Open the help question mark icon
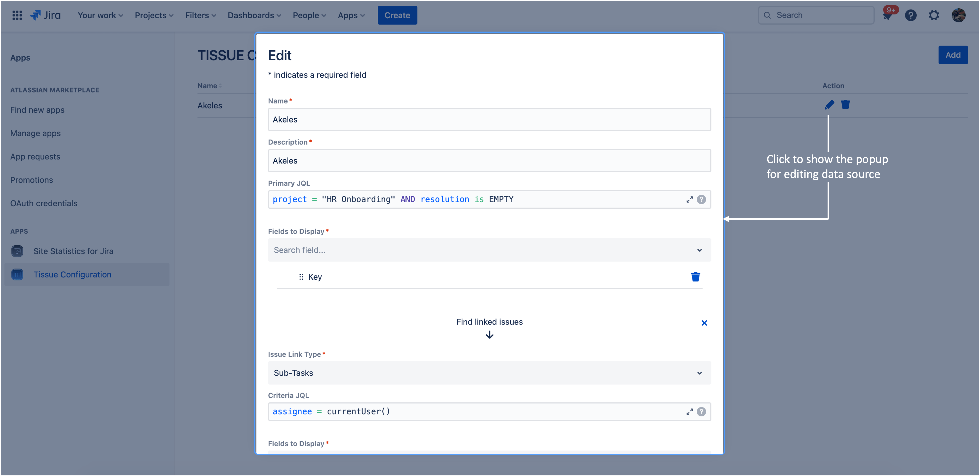This screenshot has width=980, height=476. (x=911, y=15)
